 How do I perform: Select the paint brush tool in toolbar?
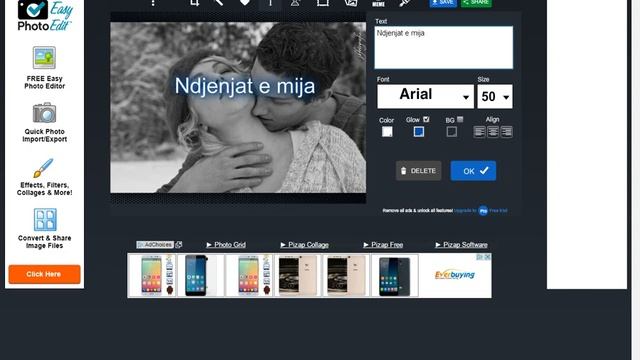[404, 3]
